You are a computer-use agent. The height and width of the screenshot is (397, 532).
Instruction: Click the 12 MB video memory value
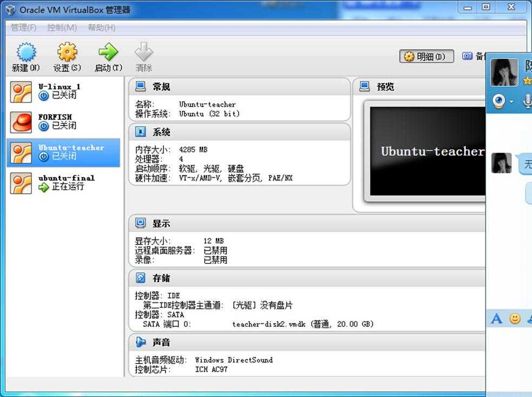click(x=213, y=241)
